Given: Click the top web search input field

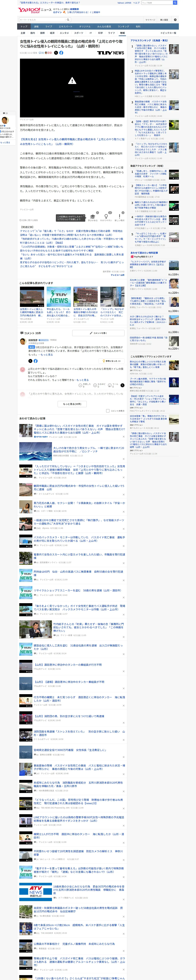Looking at the screenshot, I should point(157,3).
